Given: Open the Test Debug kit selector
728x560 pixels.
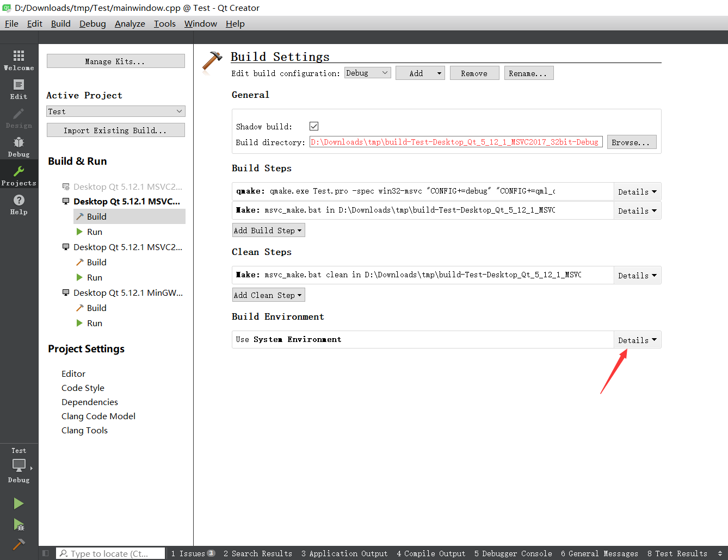Looking at the screenshot, I should pos(19,465).
